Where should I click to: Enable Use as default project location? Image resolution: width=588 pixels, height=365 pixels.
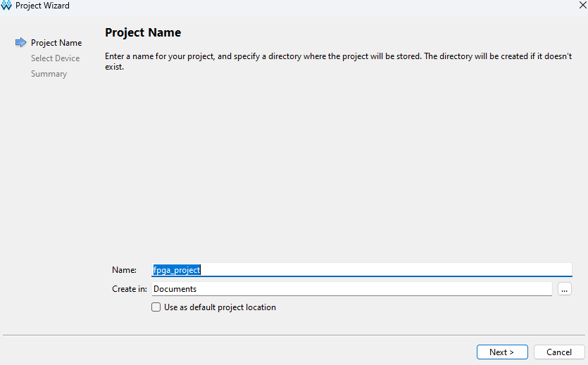(x=156, y=307)
